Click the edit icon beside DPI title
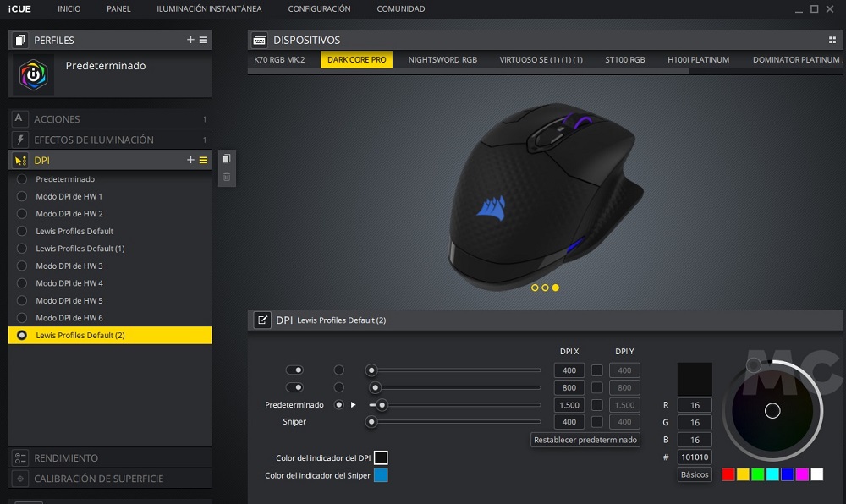The width and height of the screenshot is (846, 504). tap(262, 320)
